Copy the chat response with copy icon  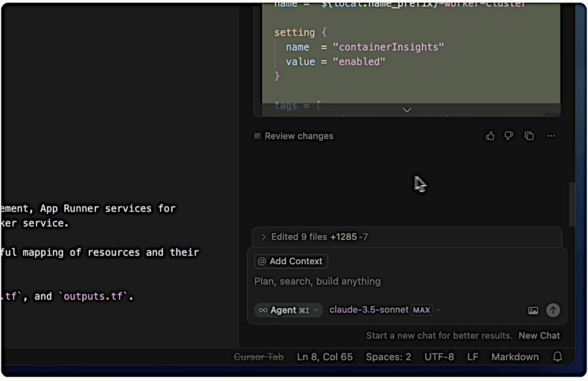coord(529,136)
